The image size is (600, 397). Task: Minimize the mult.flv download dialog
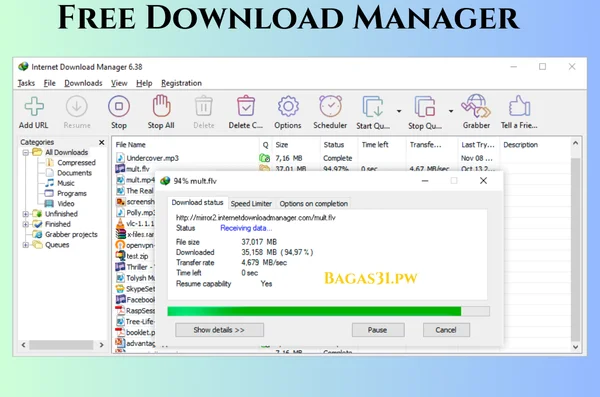pyautogui.click(x=425, y=181)
